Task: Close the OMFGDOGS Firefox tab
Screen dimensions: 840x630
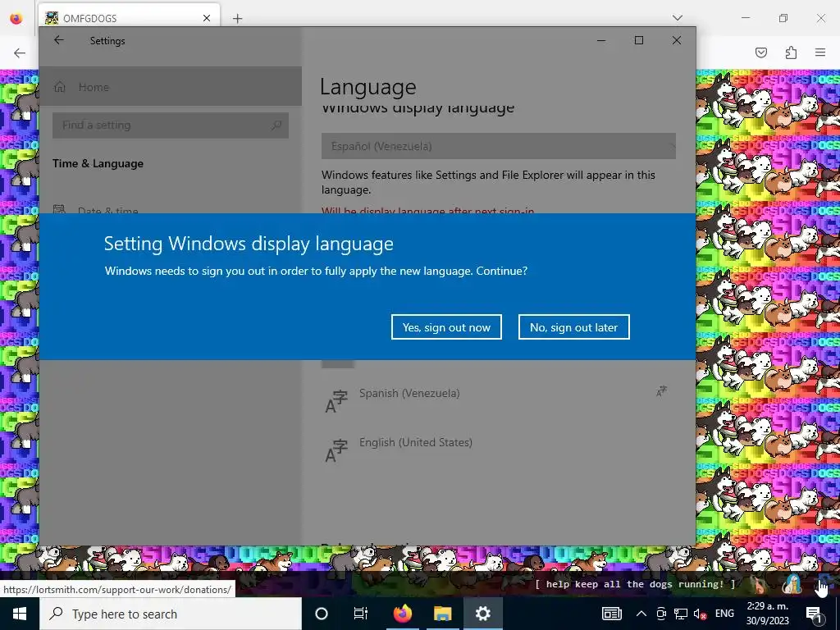Action: pos(207,18)
